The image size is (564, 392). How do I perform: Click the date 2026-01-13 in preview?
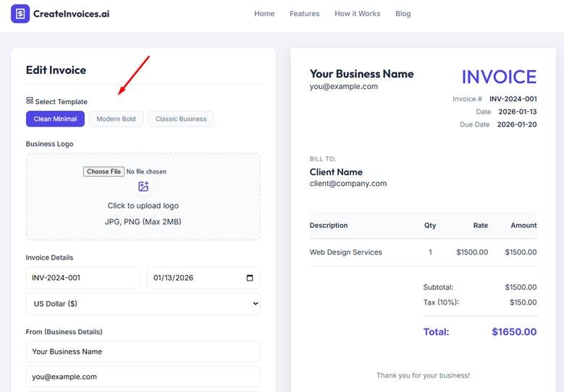[518, 112]
